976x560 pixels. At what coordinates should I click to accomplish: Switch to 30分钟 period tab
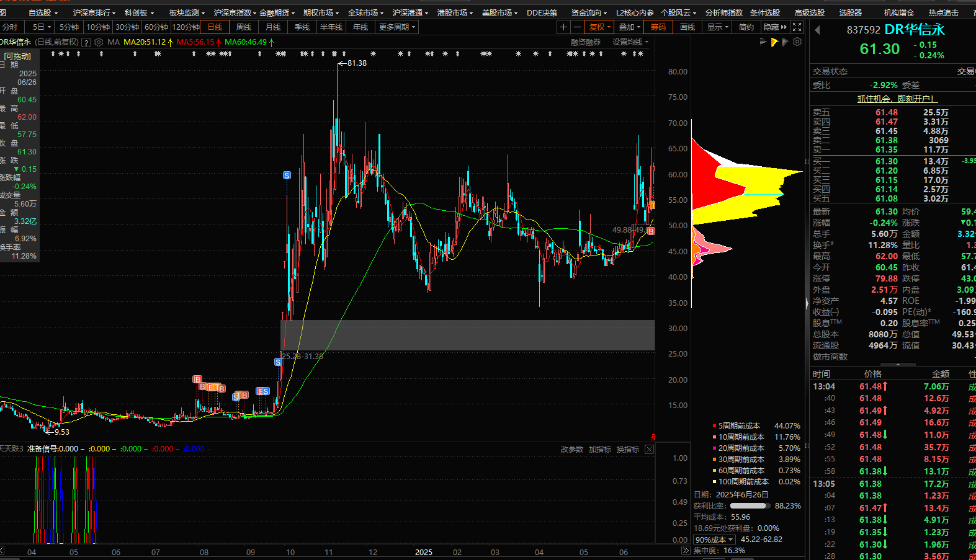click(127, 27)
